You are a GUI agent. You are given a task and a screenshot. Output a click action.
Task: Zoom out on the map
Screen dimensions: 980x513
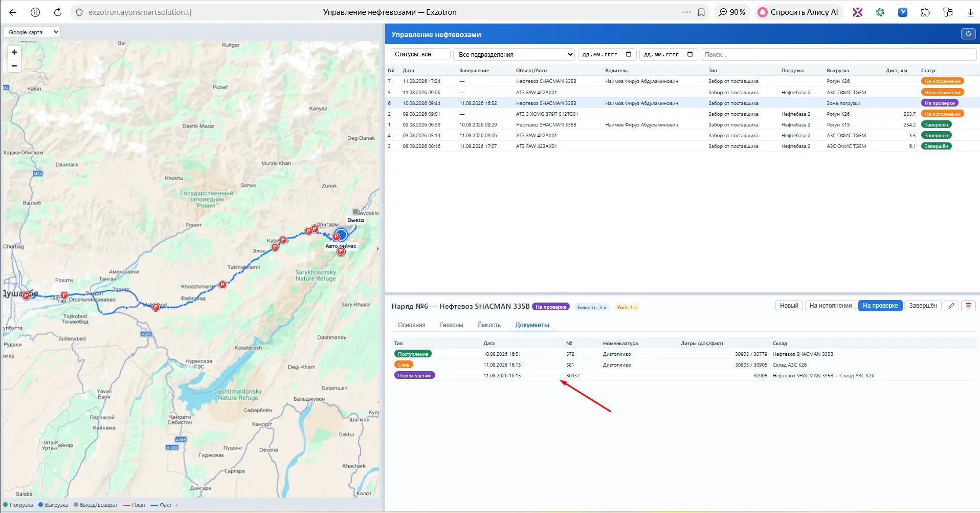14,66
